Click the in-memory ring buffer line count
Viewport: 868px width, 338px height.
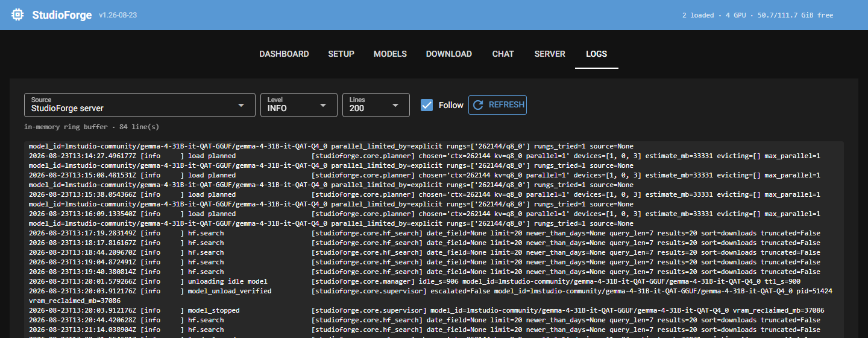(92, 127)
